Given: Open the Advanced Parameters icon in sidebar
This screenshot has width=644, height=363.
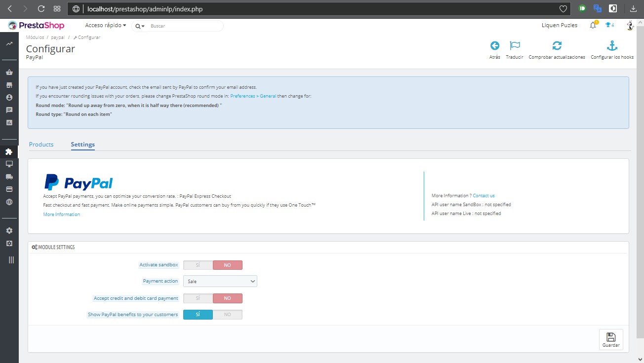Looking at the screenshot, I should [x=9, y=243].
